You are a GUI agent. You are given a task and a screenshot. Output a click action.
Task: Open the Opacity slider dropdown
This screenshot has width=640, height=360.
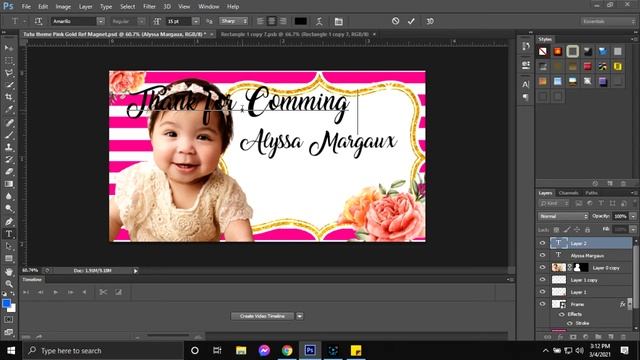click(x=633, y=216)
